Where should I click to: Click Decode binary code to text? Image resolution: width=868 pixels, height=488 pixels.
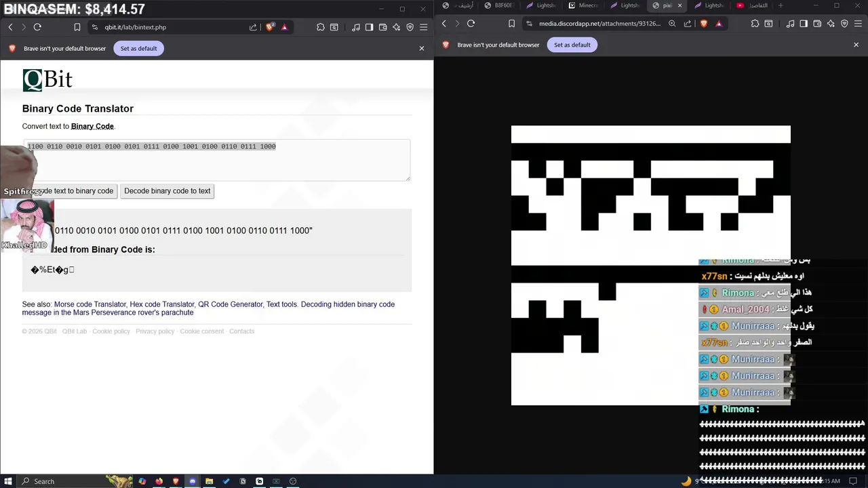167,191
